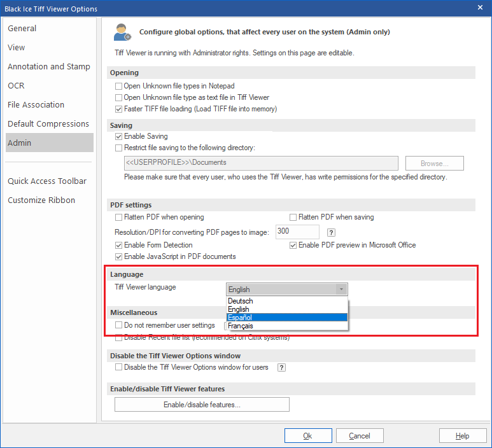Open the General options page
Image resolution: width=492 pixels, height=448 pixels.
click(50, 28)
